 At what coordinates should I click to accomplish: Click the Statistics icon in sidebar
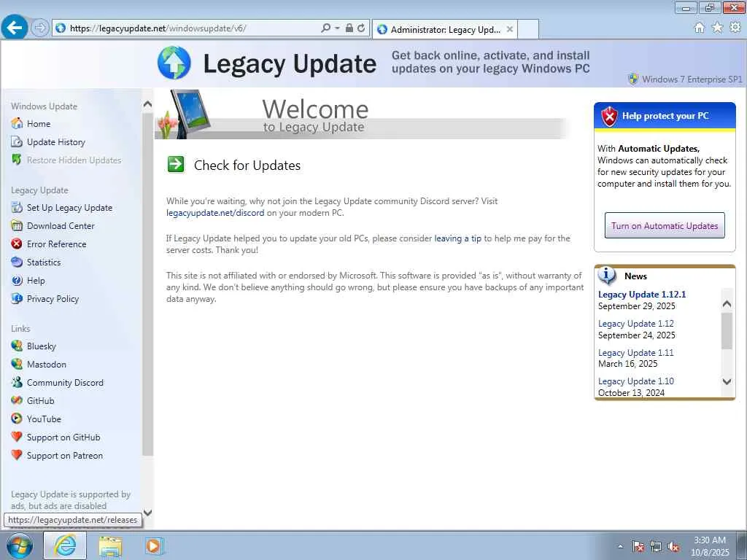point(17,262)
